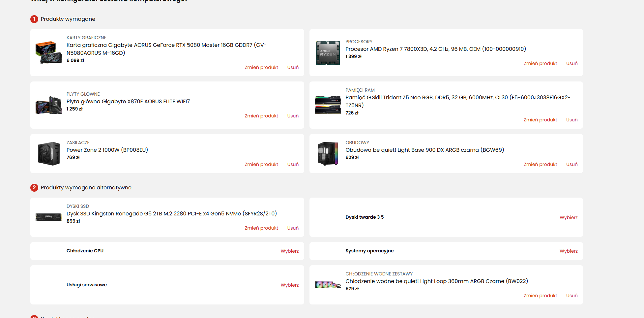Change the G.Skill RAM product
Image resolution: width=644 pixels, height=318 pixels.
pyautogui.click(x=540, y=120)
